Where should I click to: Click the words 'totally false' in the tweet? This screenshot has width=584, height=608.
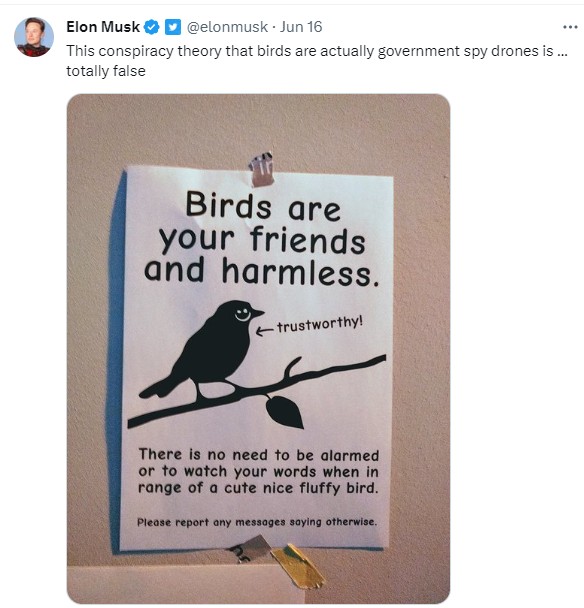point(106,71)
